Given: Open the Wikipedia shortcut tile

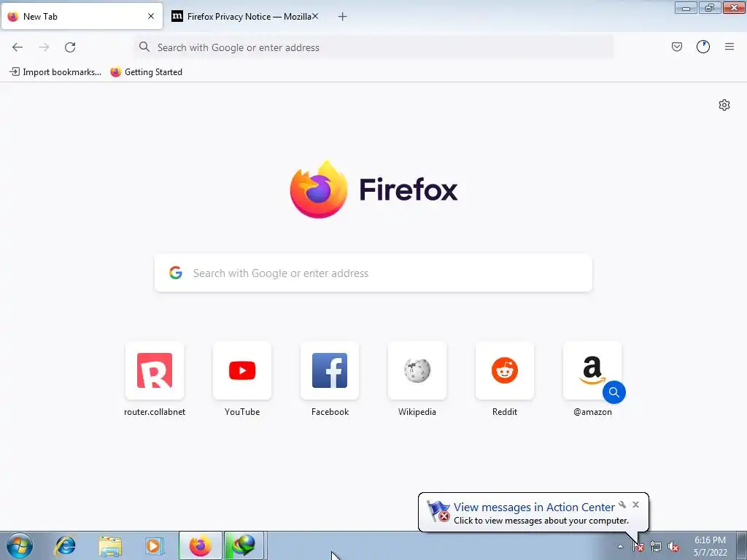Looking at the screenshot, I should coord(417,370).
